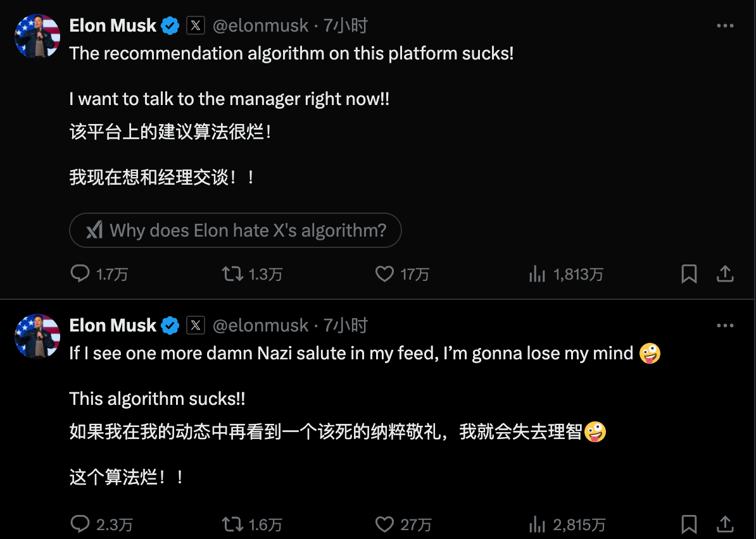Open more options menu on first post

725,25
